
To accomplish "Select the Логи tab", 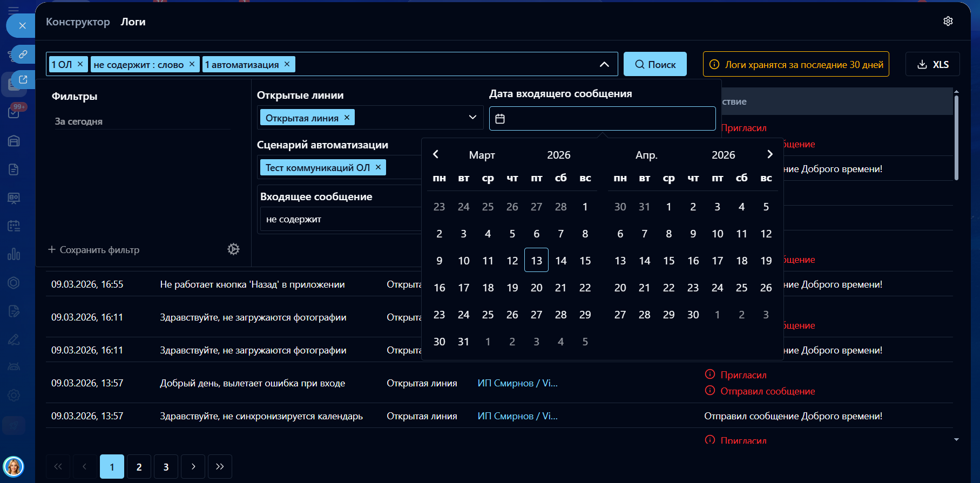I will 133,22.
